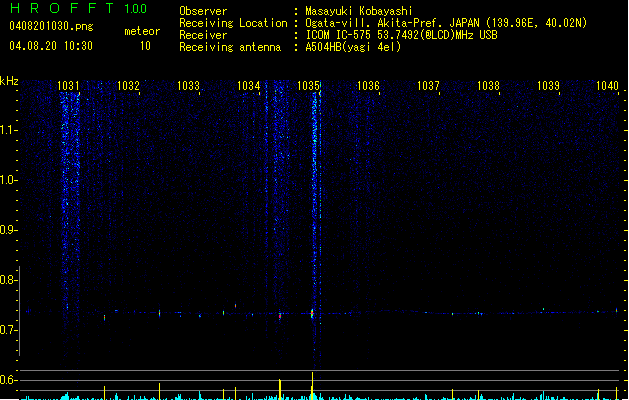Screen dimensions: 629x400
Task: Select the file name 0408201030.png
Action: [51, 26]
